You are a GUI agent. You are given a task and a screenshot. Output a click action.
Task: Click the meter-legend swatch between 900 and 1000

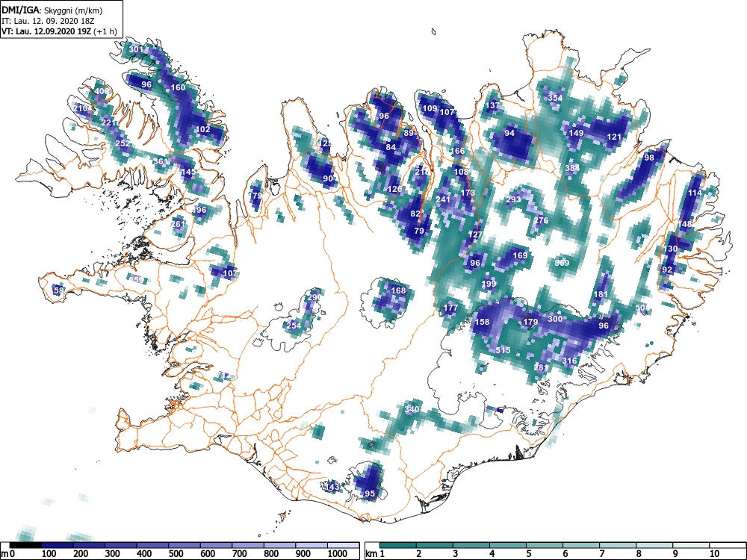(311, 545)
